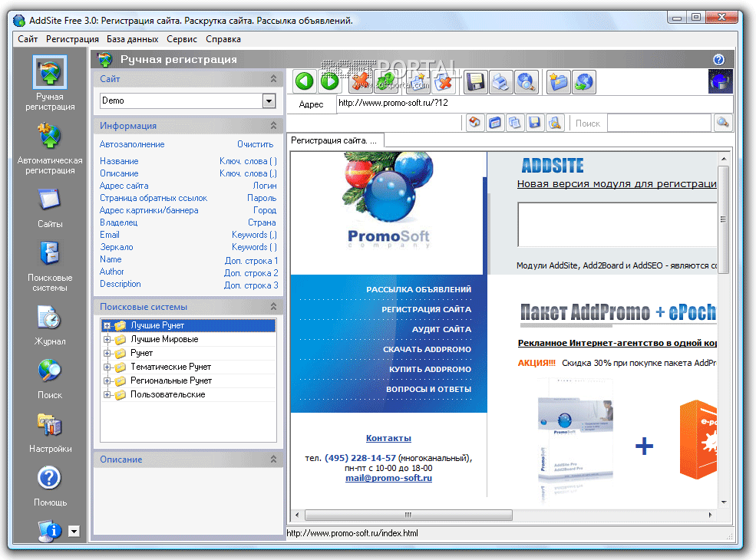This screenshot has height=560, width=756.
Task: Click the blue window icon in second toolbar
Action: click(495, 123)
